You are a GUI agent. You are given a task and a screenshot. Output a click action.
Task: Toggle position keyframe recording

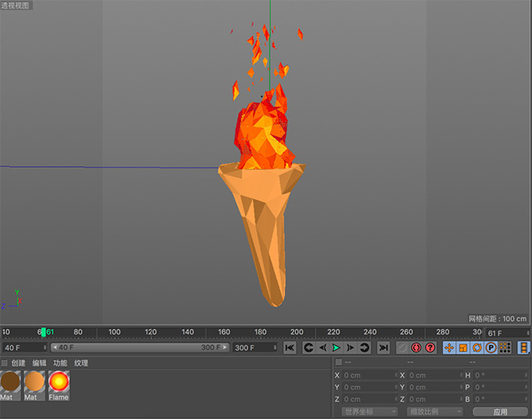[x=449, y=348]
